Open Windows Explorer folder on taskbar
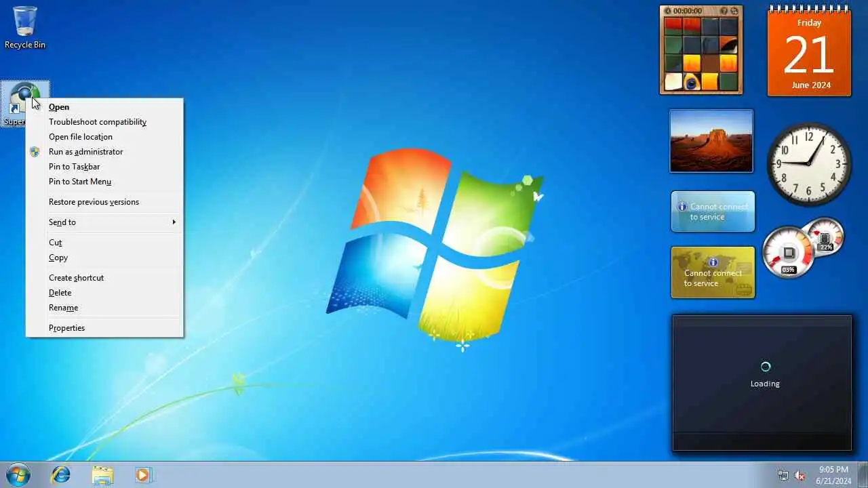Image resolution: width=868 pixels, height=488 pixels. coord(102,474)
